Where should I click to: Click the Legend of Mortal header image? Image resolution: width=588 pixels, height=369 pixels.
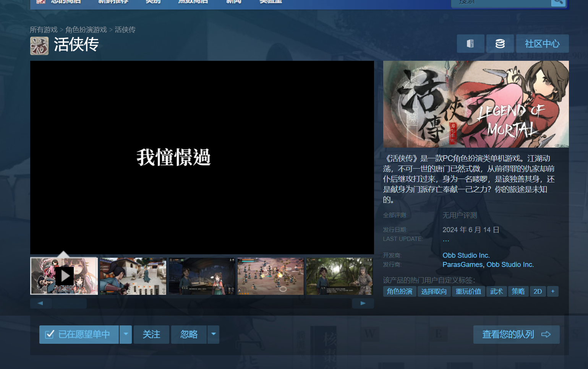(476, 104)
